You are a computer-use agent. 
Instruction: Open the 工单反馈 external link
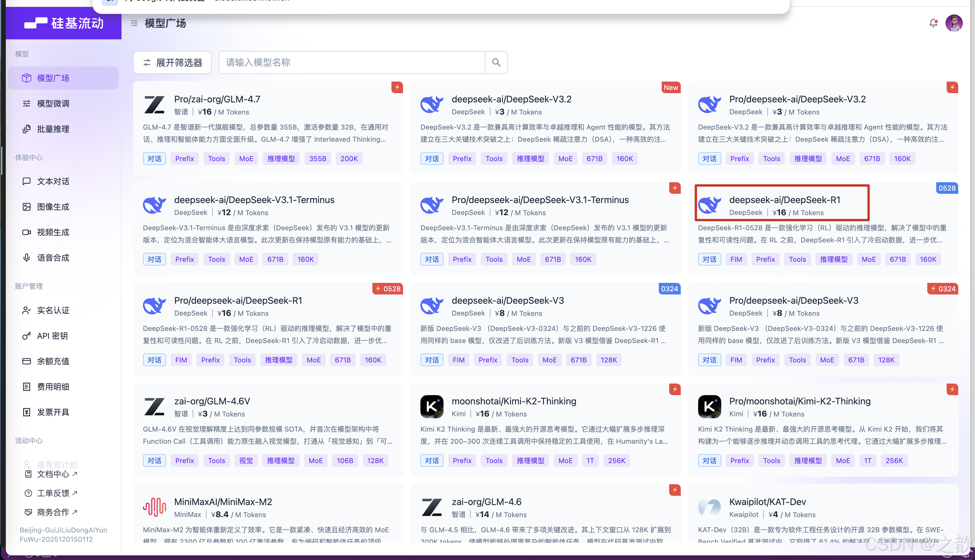[x=53, y=493]
